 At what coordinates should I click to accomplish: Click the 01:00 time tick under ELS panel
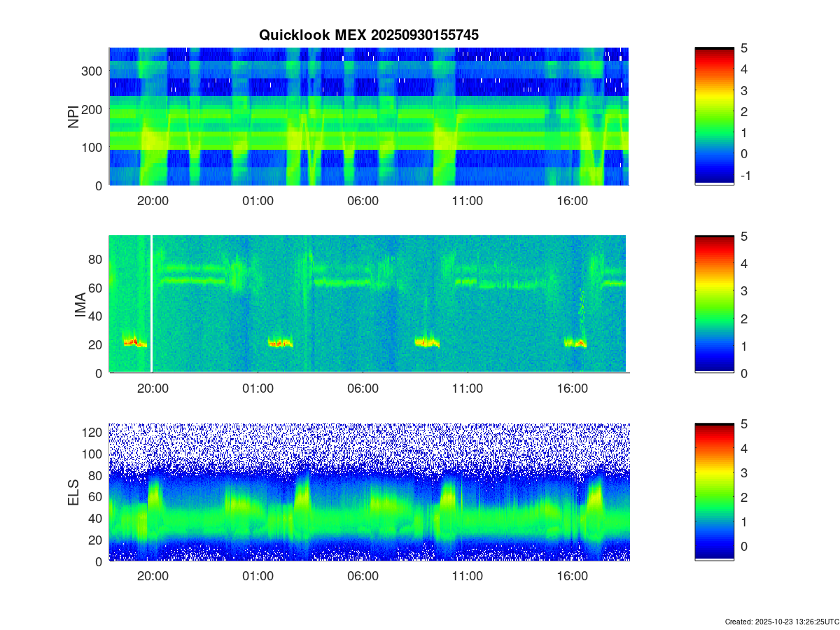tap(258, 576)
